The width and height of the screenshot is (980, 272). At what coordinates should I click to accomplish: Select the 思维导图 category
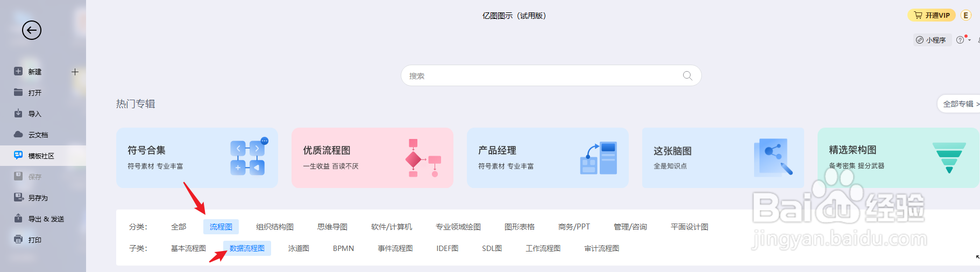click(332, 227)
